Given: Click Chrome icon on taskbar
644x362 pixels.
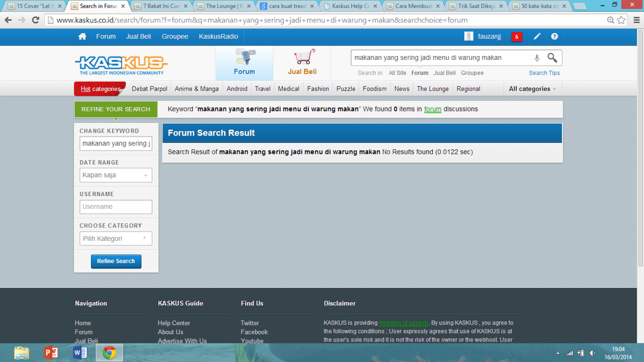Looking at the screenshot, I should pos(109,353).
